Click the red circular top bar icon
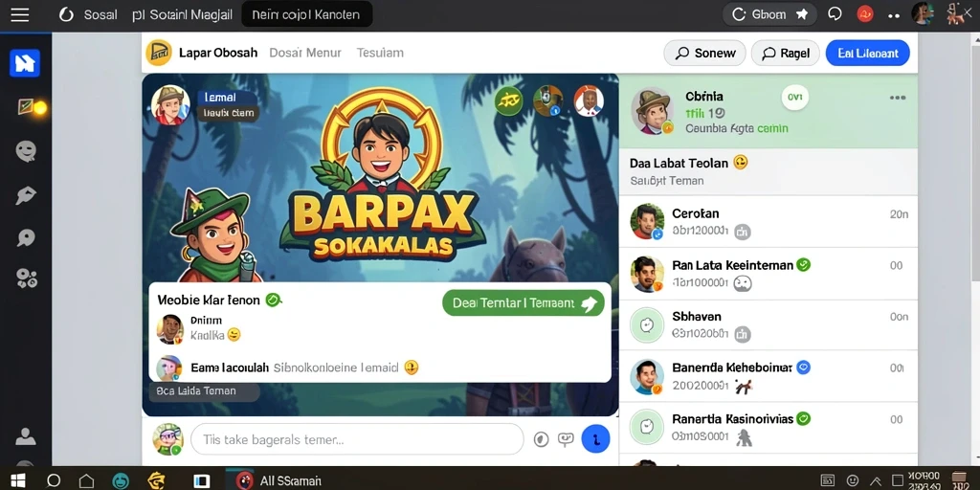 (865, 13)
